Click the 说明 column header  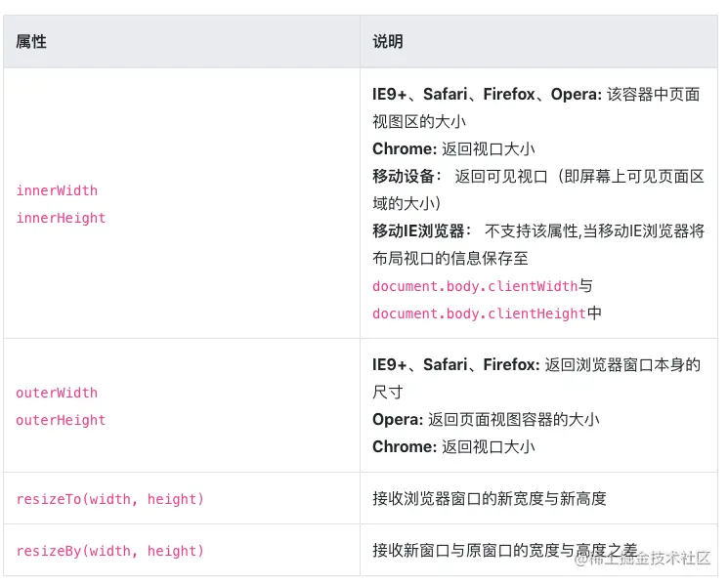tap(538, 42)
